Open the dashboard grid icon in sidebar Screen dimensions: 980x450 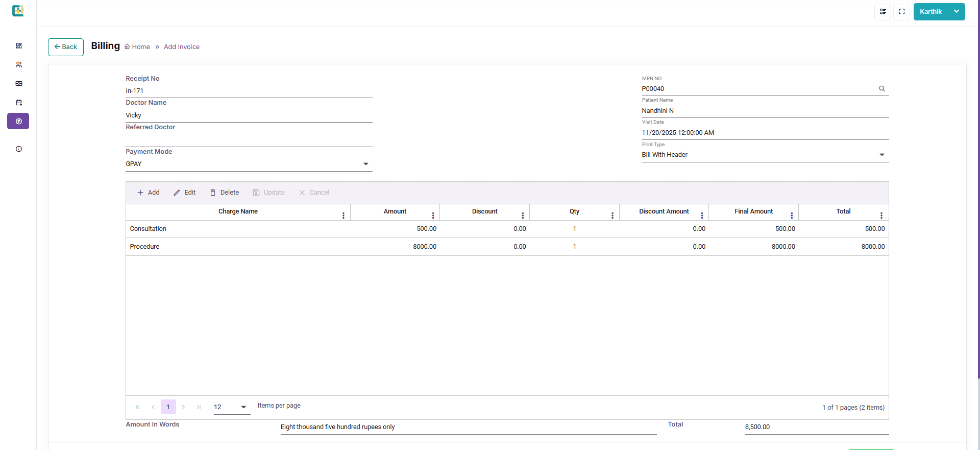coord(19,45)
